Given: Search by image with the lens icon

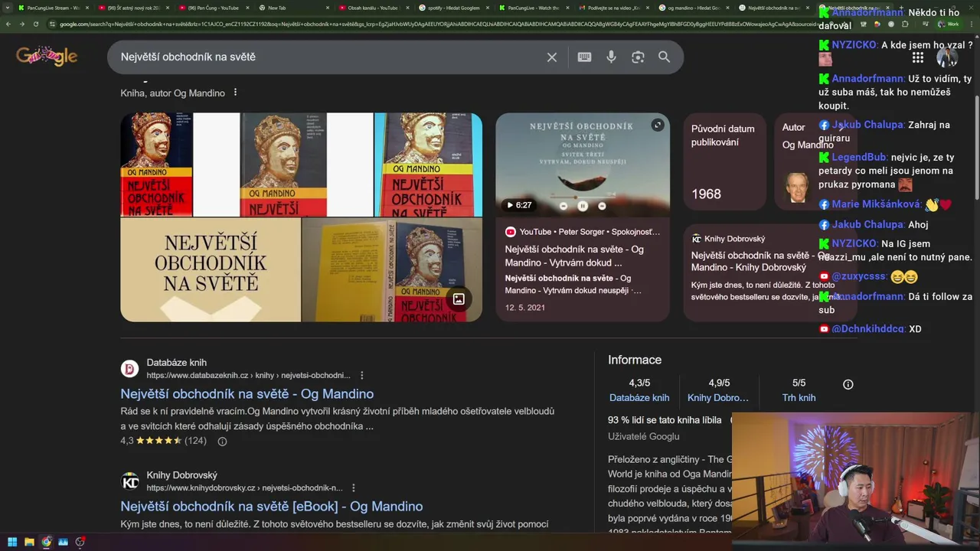Looking at the screenshot, I should [638, 57].
